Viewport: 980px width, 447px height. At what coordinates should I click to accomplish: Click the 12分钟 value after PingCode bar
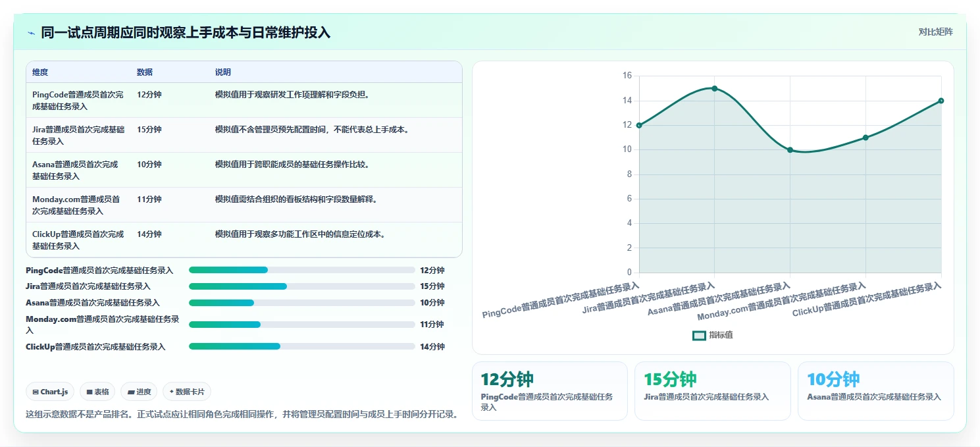432,270
